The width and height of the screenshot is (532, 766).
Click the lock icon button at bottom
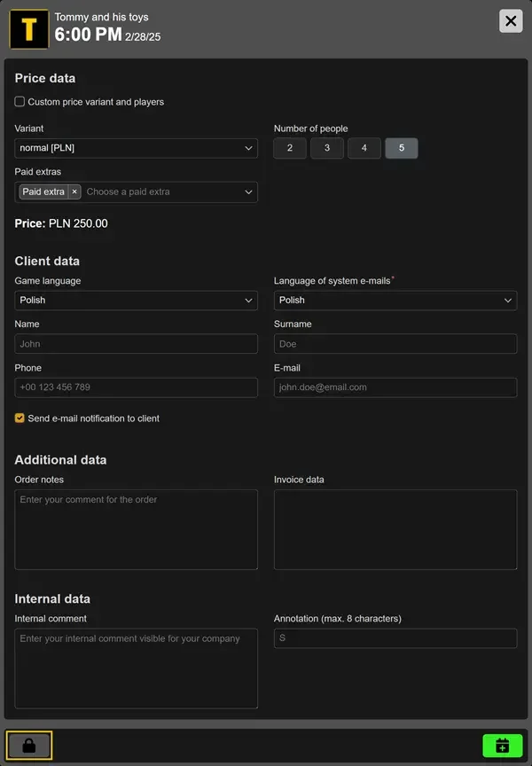(29, 746)
